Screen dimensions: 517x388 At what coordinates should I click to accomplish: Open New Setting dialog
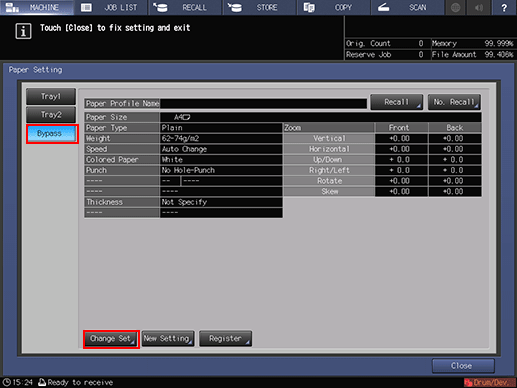(168, 339)
